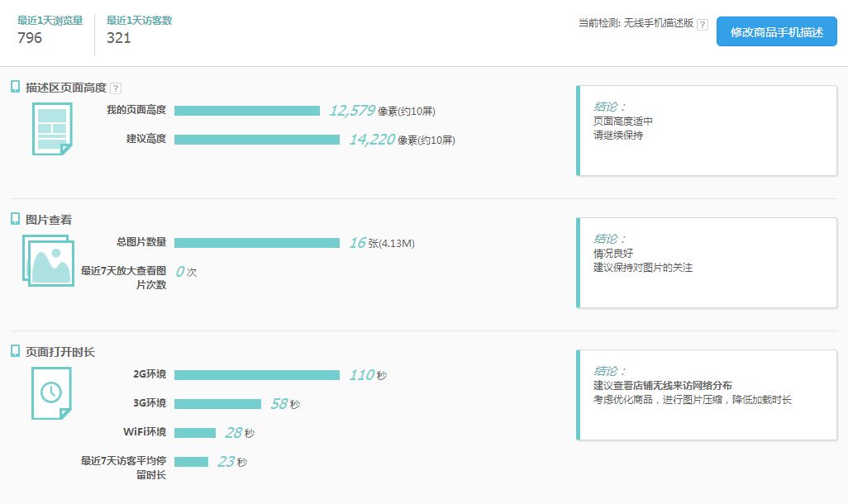Click the 修改商品手机描述 button

coord(777,32)
